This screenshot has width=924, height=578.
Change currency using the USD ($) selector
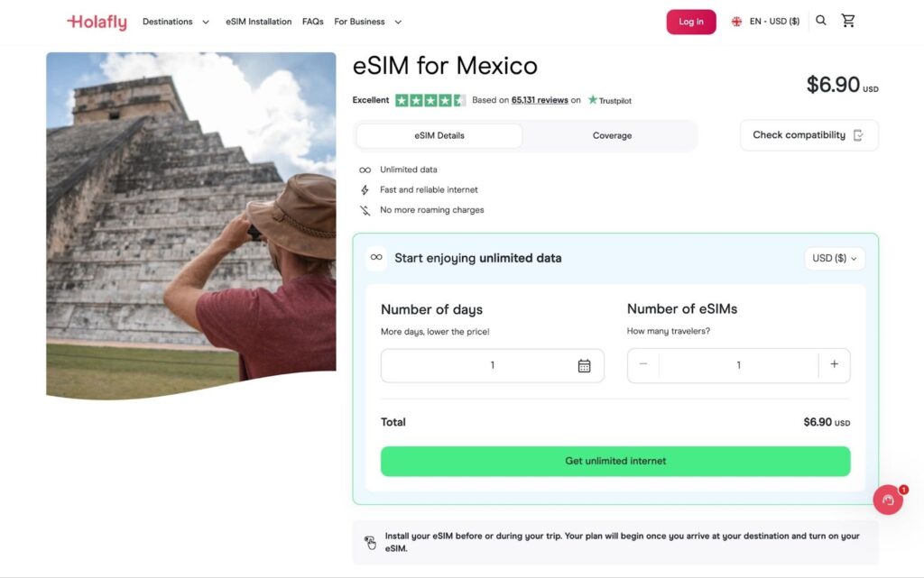(x=833, y=258)
